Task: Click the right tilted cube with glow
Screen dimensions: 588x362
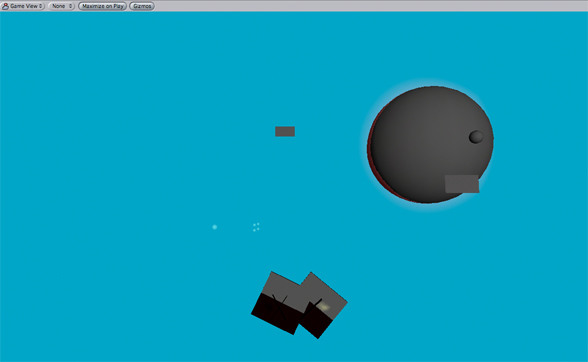Action: 323,305
